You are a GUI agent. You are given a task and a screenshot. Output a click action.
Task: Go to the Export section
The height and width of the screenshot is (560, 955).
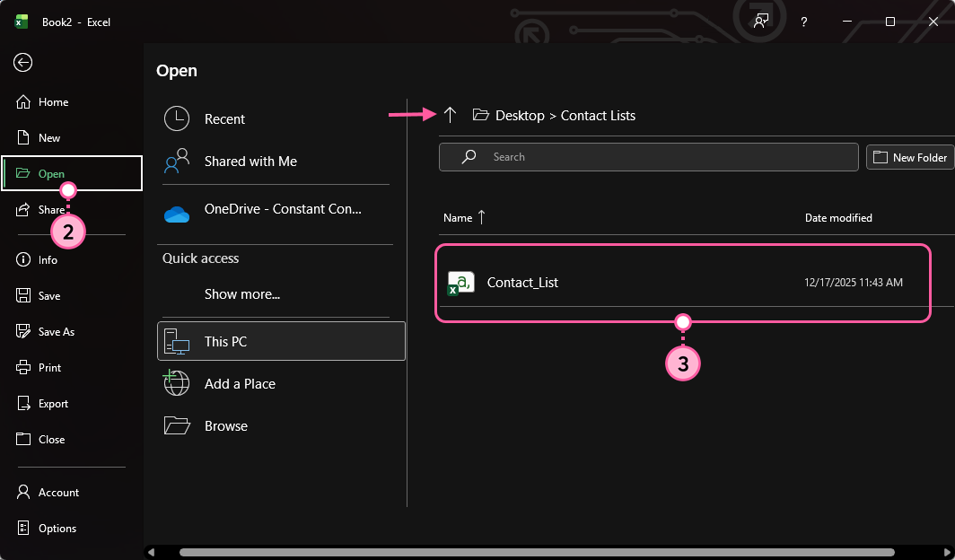(52, 403)
